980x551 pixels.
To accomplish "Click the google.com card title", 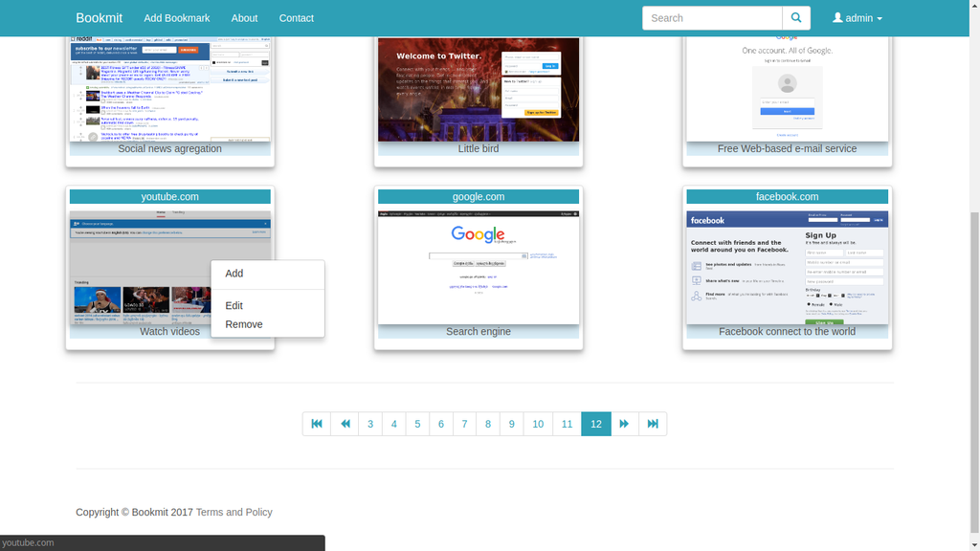I will coord(479,197).
